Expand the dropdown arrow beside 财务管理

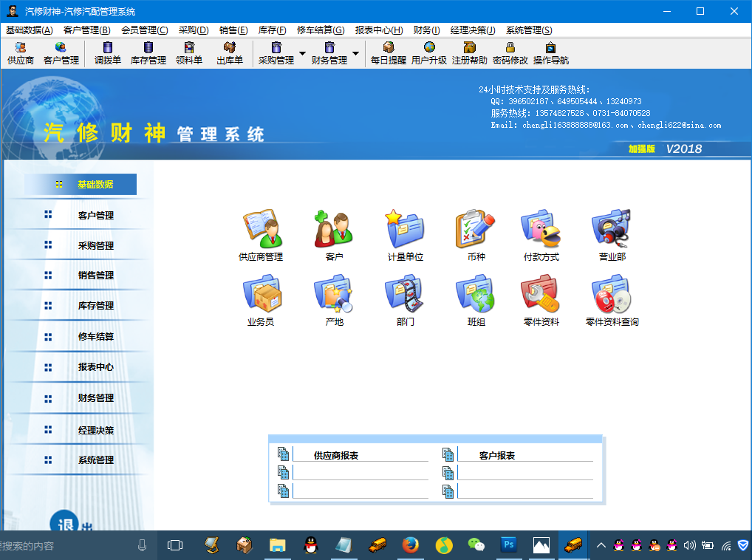[355, 53]
